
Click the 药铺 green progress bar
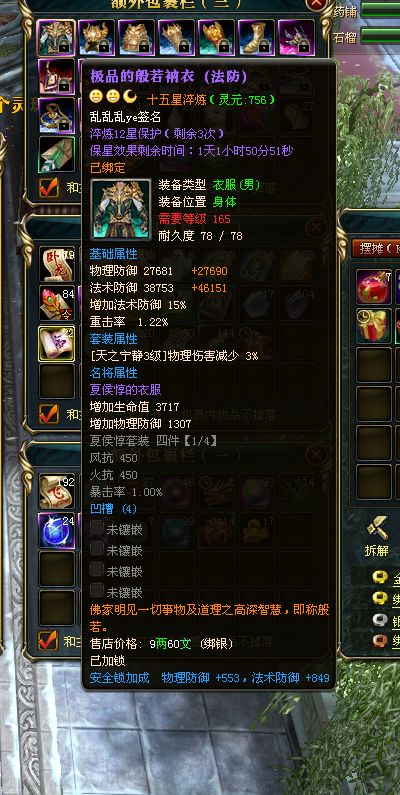[381, 11]
